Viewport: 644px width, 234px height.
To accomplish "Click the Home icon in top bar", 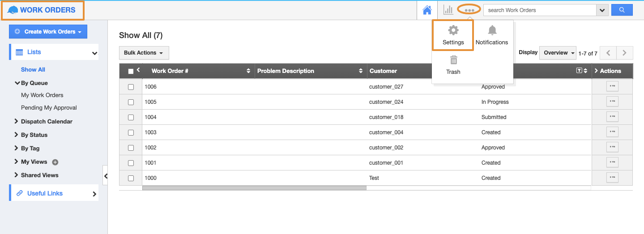I will click(x=427, y=10).
